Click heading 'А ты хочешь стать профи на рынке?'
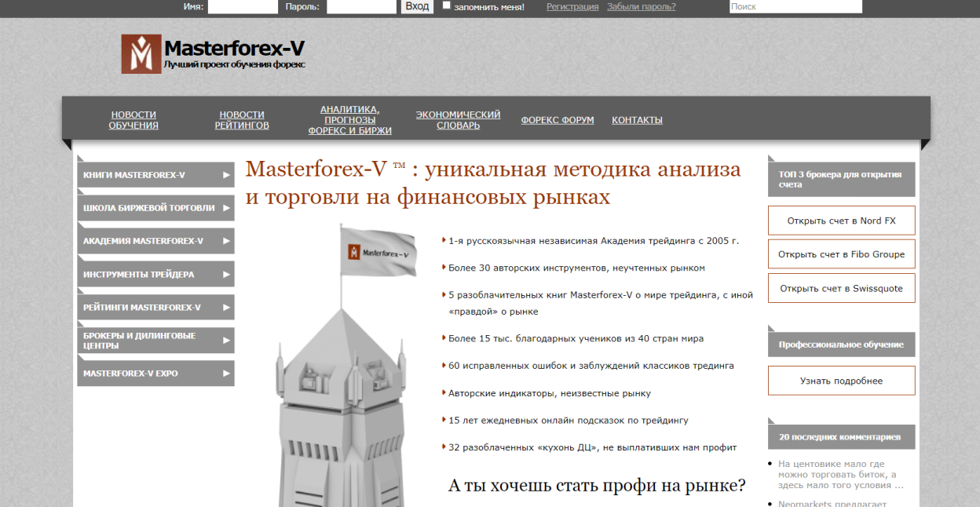The image size is (980, 507). [x=597, y=485]
